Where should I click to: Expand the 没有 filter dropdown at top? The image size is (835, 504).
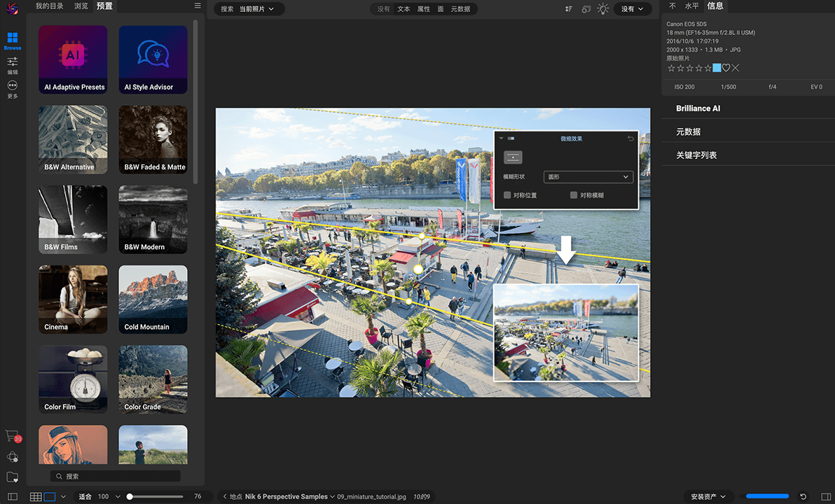pyautogui.click(x=633, y=9)
